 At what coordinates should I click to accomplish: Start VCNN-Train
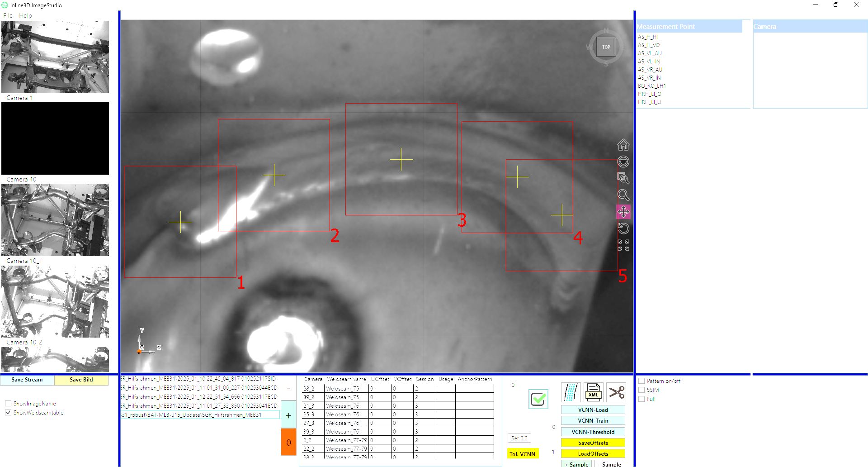click(593, 421)
